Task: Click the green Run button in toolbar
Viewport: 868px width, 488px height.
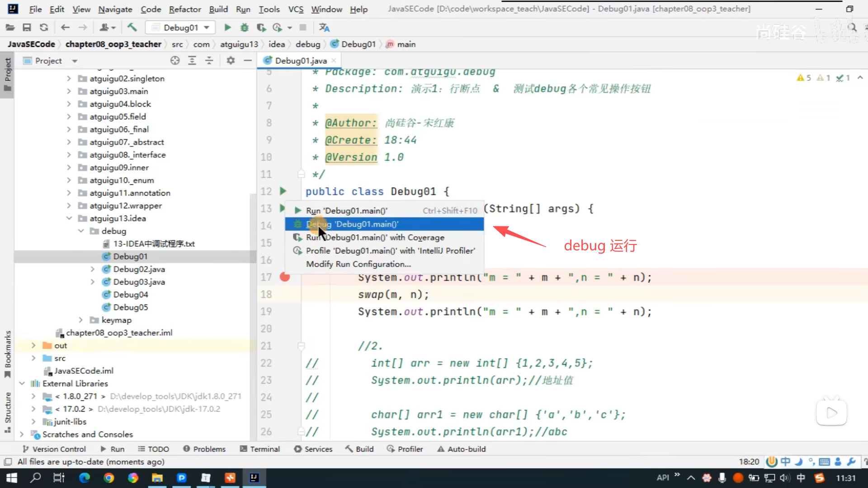Action: pyautogui.click(x=227, y=28)
